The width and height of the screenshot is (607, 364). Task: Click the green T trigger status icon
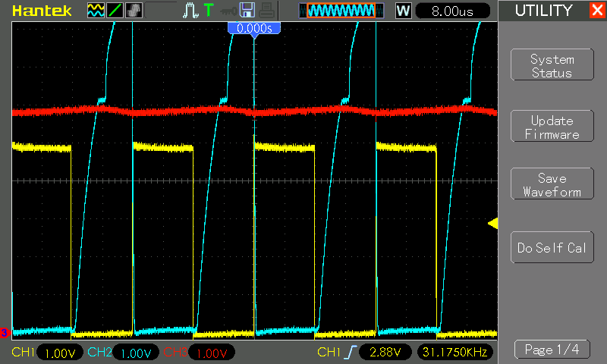pyautogui.click(x=209, y=11)
